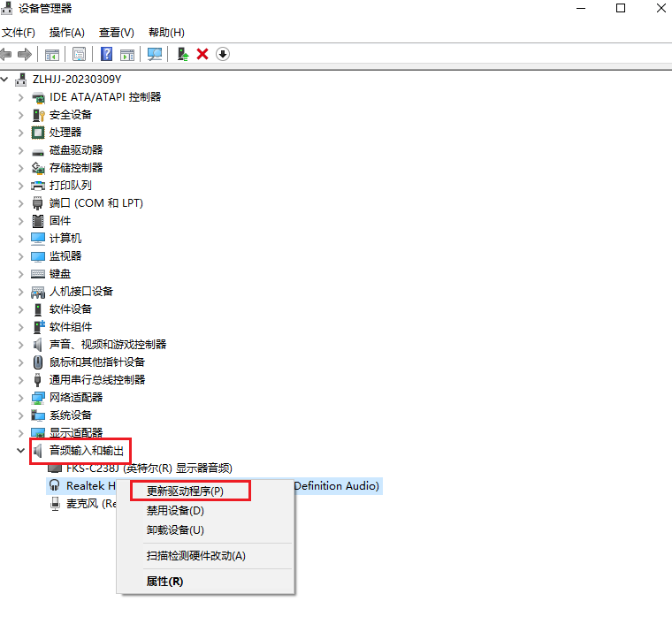Viewport: 672px width, 632px height.
Task: Click show/hide console tree toolbar icon
Action: [52, 55]
